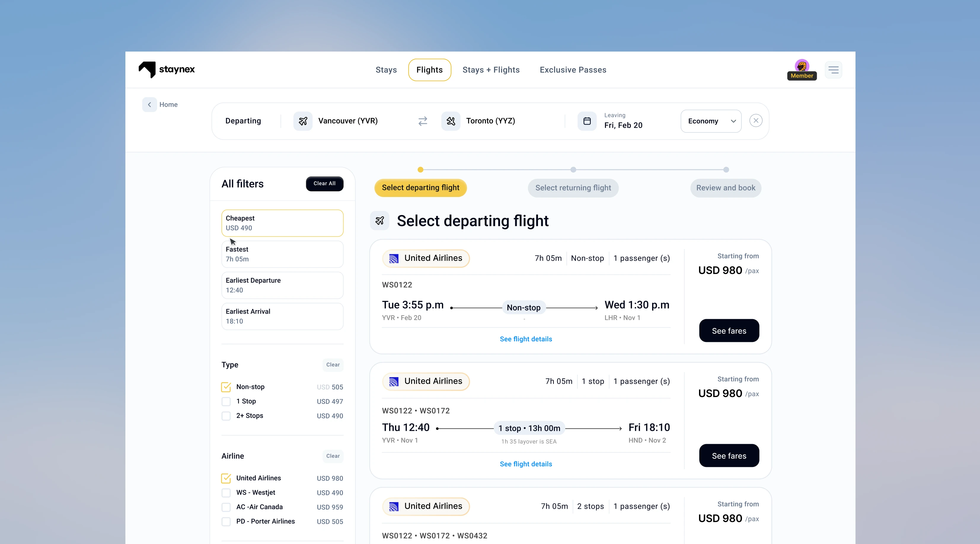Click the Clear All filters button
980x544 pixels.
coord(325,184)
